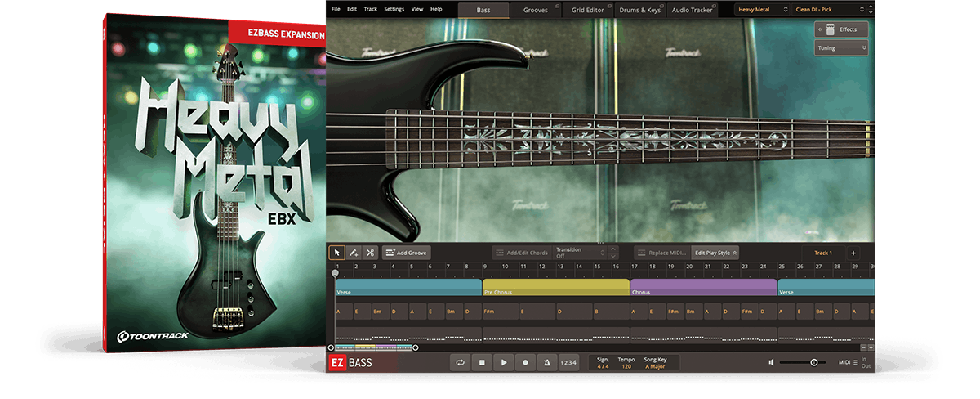Open the Transition dropdown
The height and width of the screenshot is (399, 980).
(x=580, y=253)
